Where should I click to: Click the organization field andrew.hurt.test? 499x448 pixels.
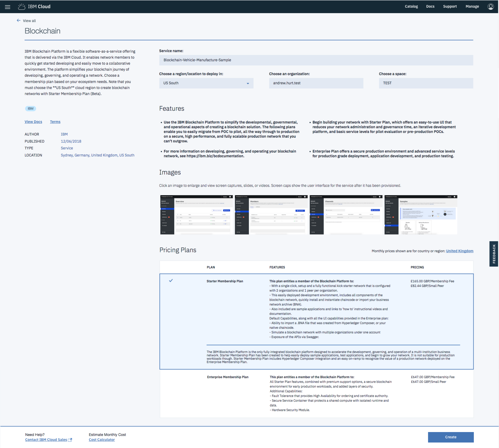pyautogui.click(x=316, y=83)
